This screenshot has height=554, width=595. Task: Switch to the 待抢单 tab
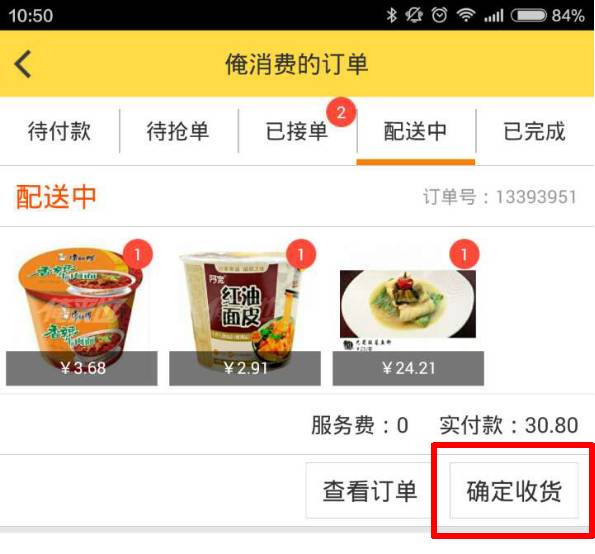pyautogui.click(x=178, y=131)
